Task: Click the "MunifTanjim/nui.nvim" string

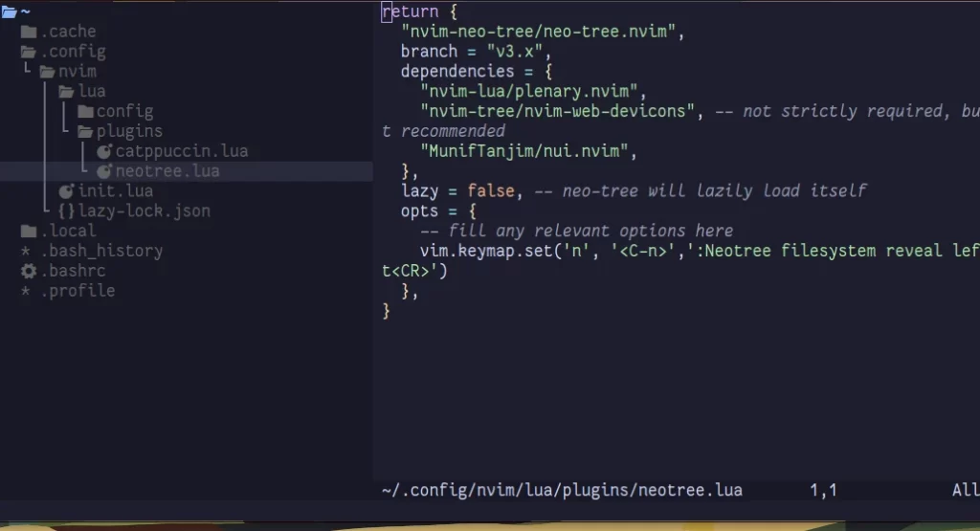Action: tap(524, 151)
